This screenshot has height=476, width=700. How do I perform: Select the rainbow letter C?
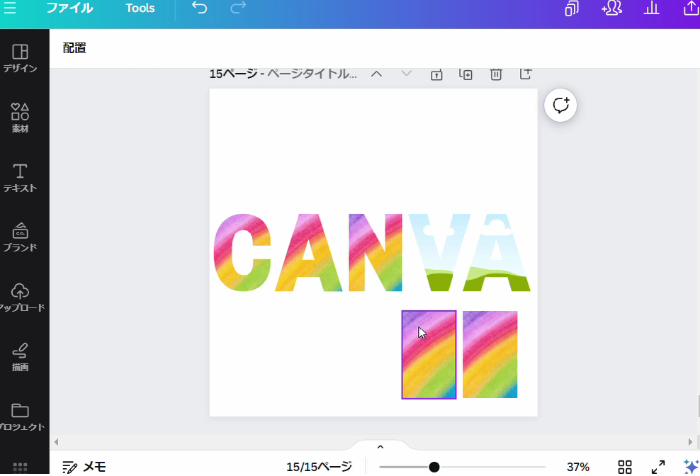pyautogui.click(x=242, y=252)
